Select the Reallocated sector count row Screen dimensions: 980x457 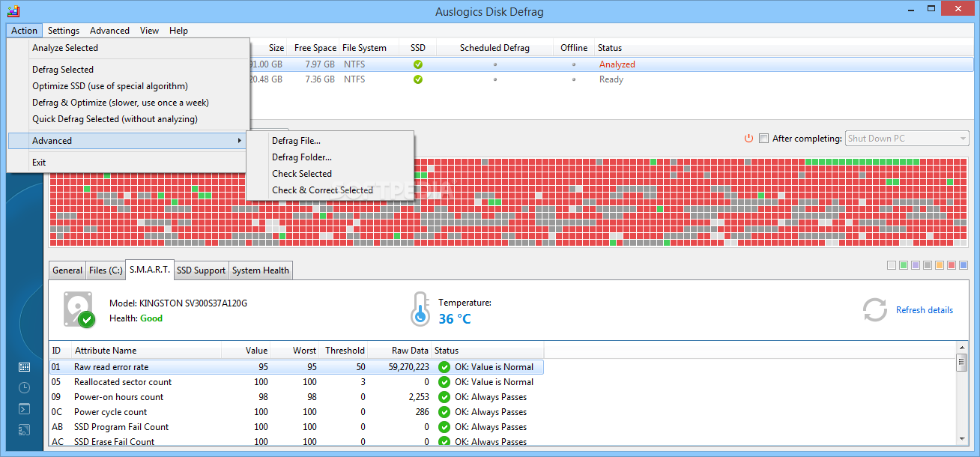point(297,382)
